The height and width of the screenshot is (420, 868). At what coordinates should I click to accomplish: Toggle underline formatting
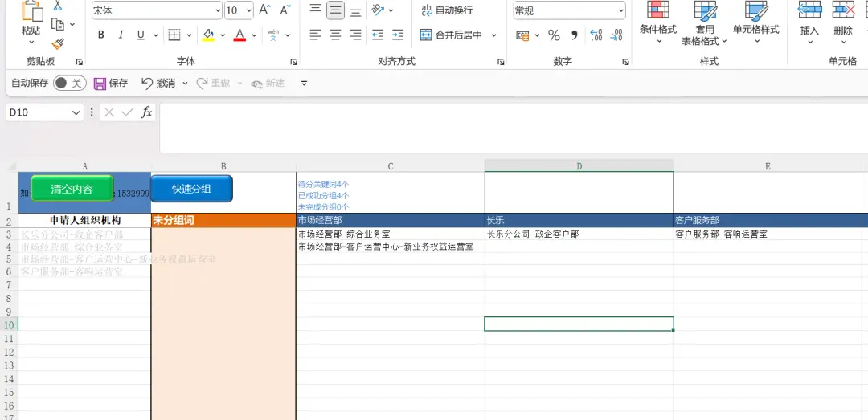141,35
